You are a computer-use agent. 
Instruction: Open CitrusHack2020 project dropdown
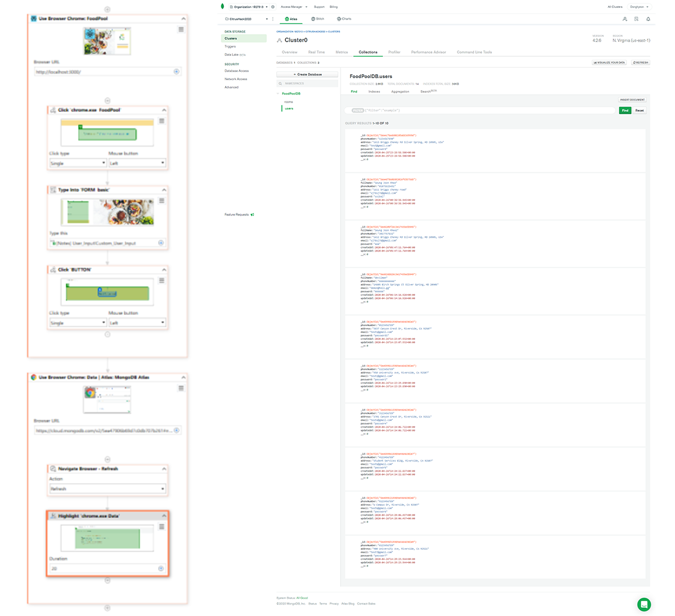pos(246,19)
